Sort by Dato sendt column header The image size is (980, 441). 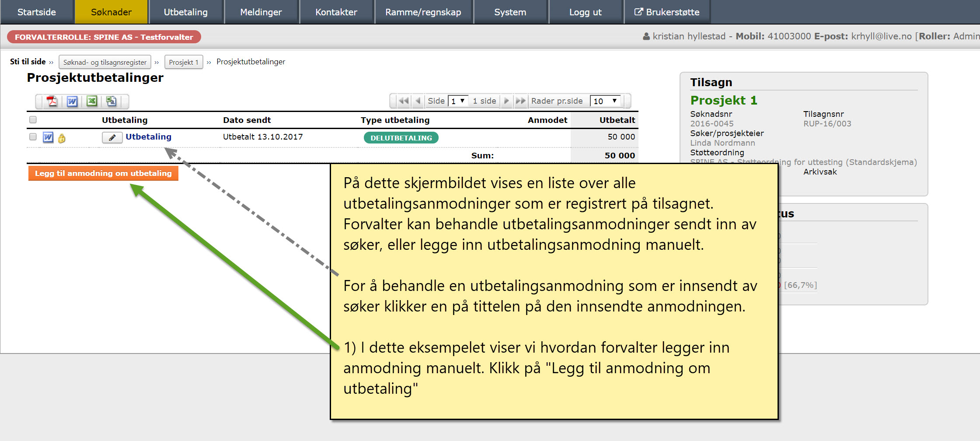247,120
